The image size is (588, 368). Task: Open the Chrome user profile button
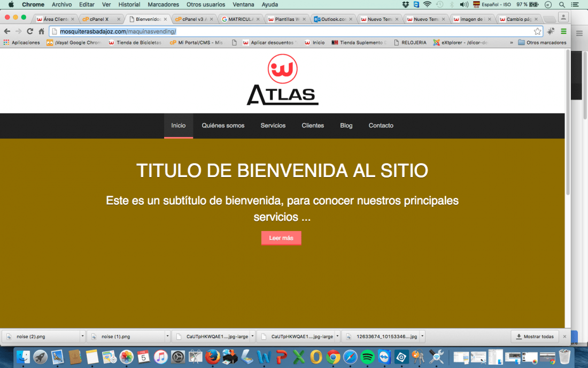(x=563, y=18)
